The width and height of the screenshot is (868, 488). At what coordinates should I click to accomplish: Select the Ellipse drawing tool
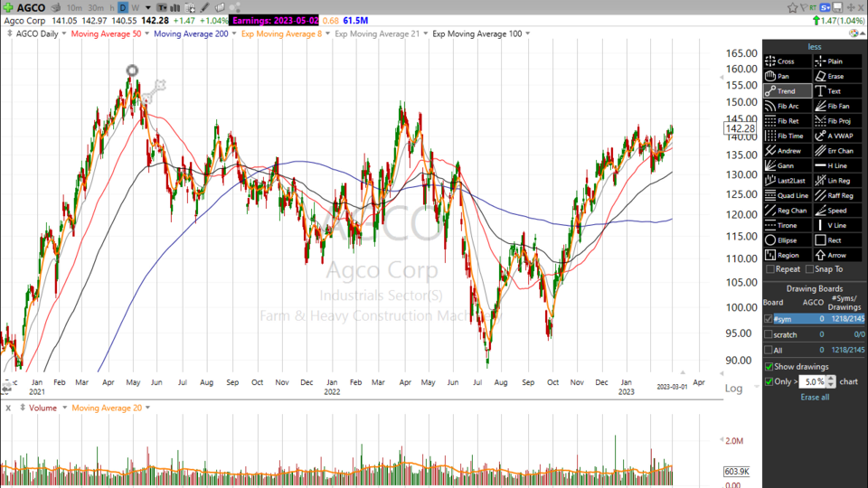pyautogui.click(x=788, y=240)
